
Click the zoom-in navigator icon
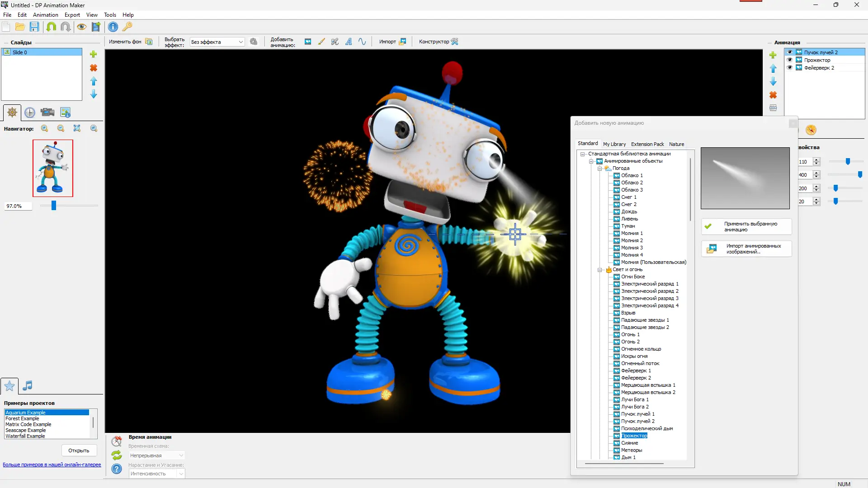(x=44, y=128)
